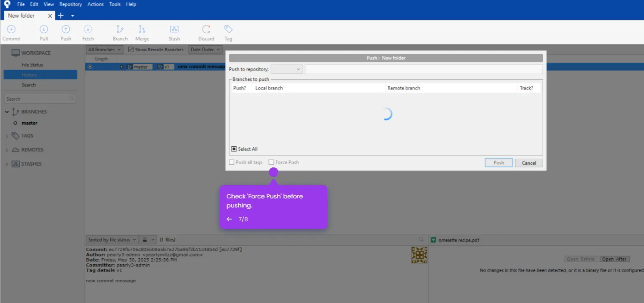This screenshot has height=303, width=644.
Task: Click the Sourcetree logo icon
Action: tap(7, 4)
